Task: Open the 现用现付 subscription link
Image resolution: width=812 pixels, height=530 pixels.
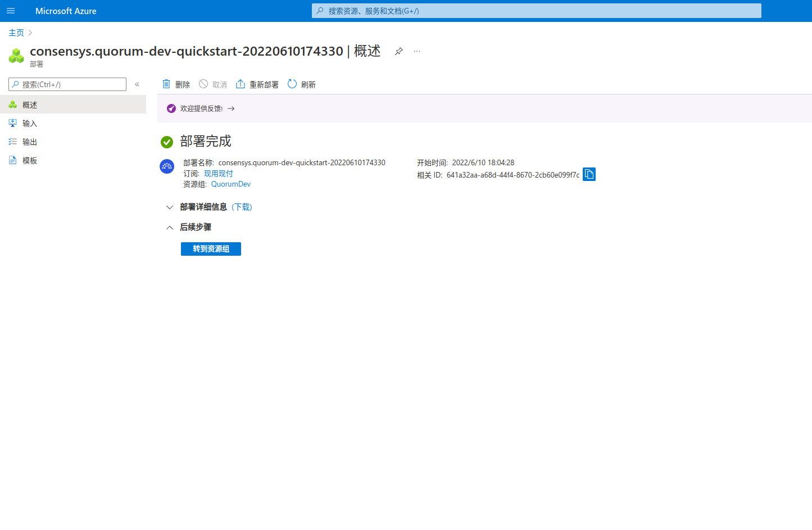Action: [218, 174]
